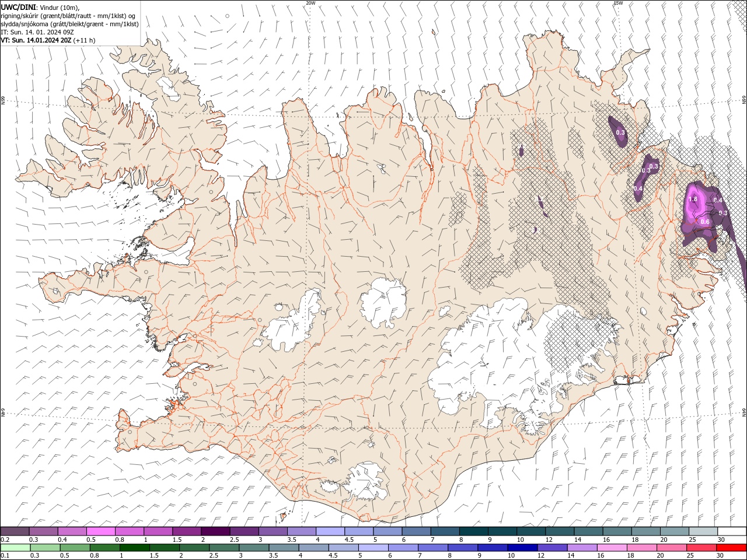Pick the deep blue 10 swatch, lower legend row
Viewport: 747px width, 560px height.
pos(522,548)
